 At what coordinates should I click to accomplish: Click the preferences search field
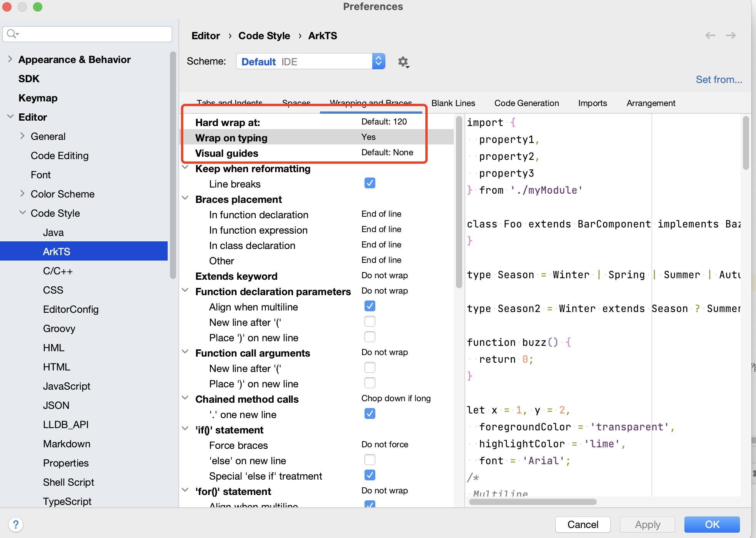point(87,34)
